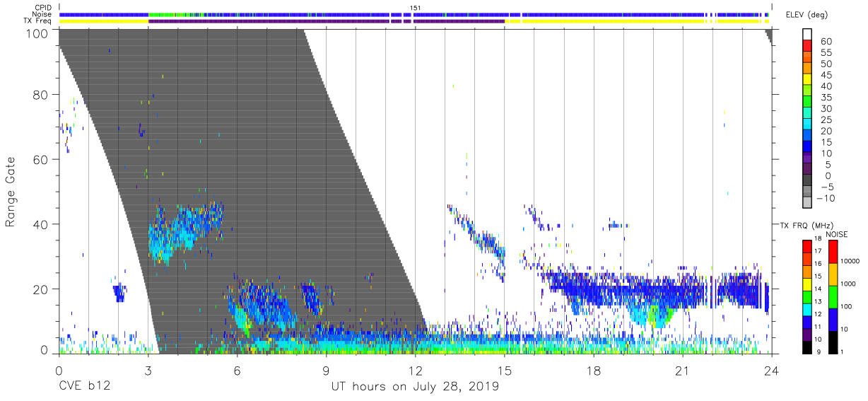Click the TX Freq row label
Screen dimensions: 868x401
click(38, 21)
